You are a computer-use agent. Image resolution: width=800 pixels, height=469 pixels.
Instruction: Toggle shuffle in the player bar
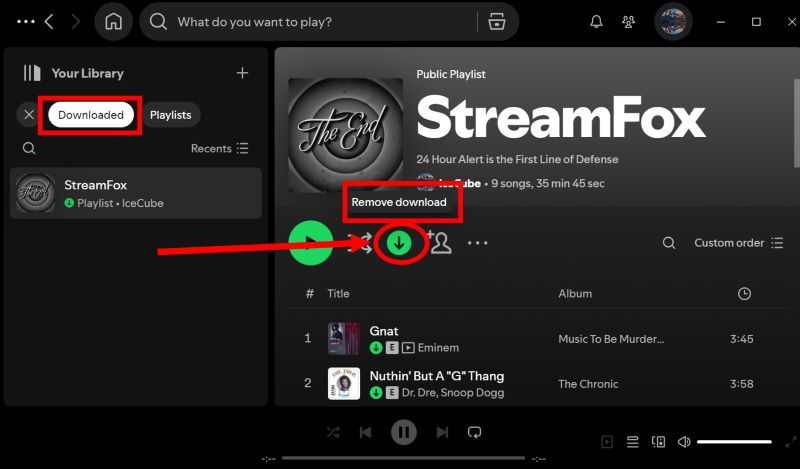tap(333, 433)
